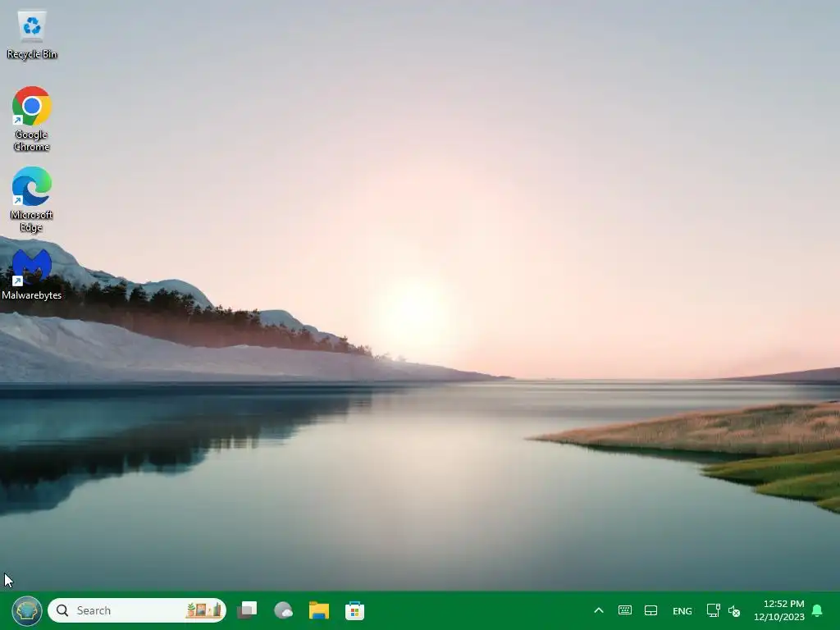This screenshot has width=840, height=630.
Task: Launch File Explorer from the taskbar
Action: pyautogui.click(x=319, y=610)
